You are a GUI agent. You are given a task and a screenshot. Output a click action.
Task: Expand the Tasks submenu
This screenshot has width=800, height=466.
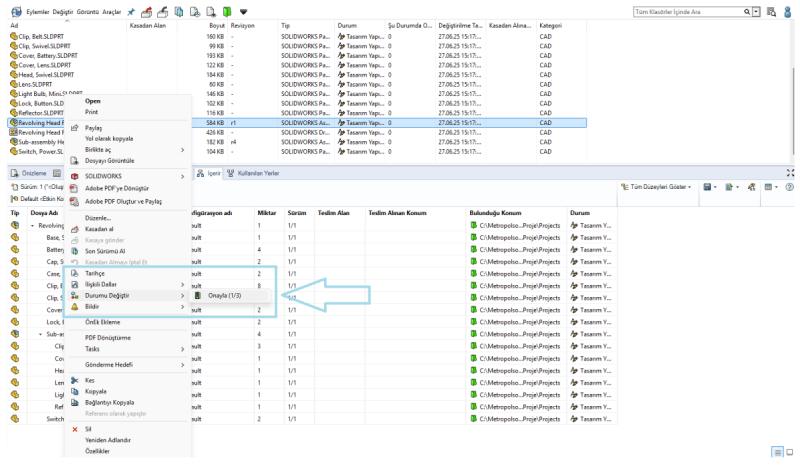(x=128, y=349)
